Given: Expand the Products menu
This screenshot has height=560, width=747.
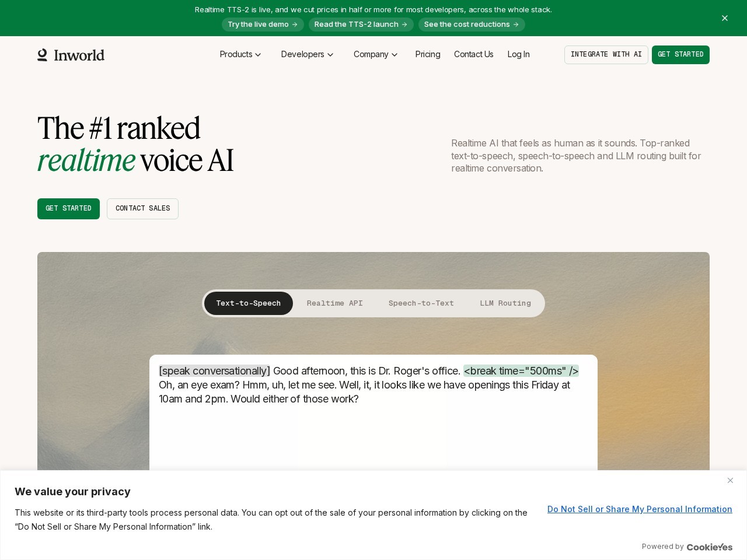Looking at the screenshot, I should coord(240,54).
